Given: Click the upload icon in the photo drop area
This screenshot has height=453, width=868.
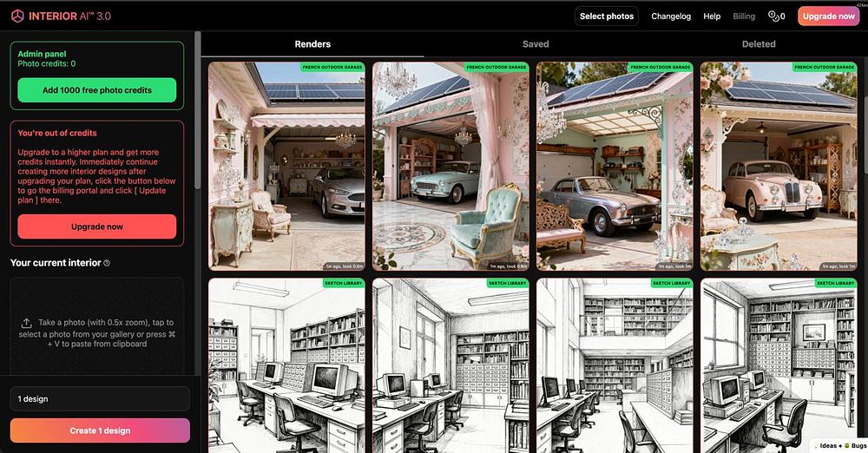Looking at the screenshot, I should 26,323.
